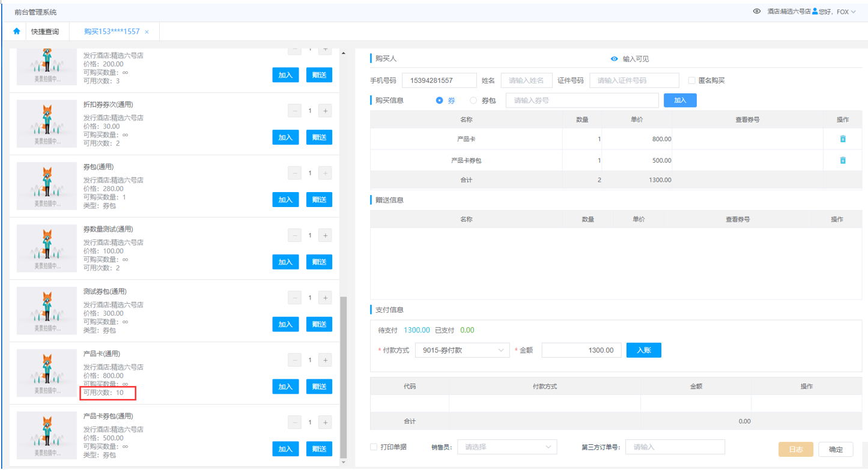The width and height of the screenshot is (868, 470).
Task: Increase quantity for 折扣券券次 item
Action: tap(325, 110)
